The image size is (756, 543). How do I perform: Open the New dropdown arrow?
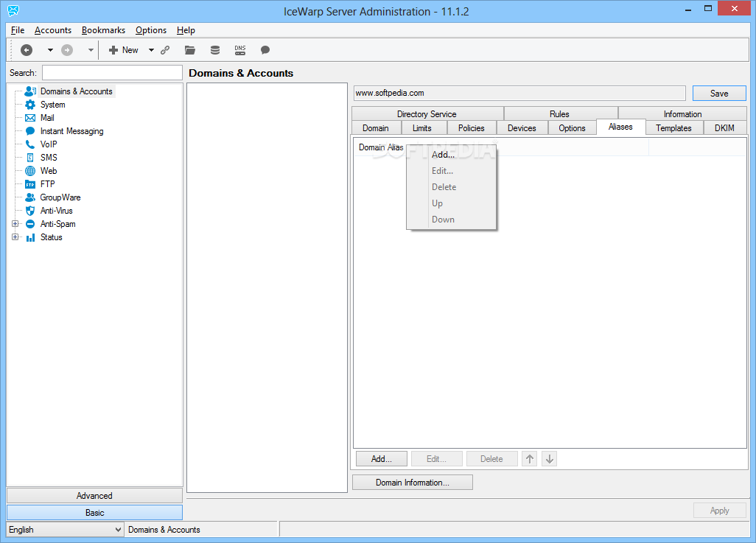pyautogui.click(x=151, y=49)
